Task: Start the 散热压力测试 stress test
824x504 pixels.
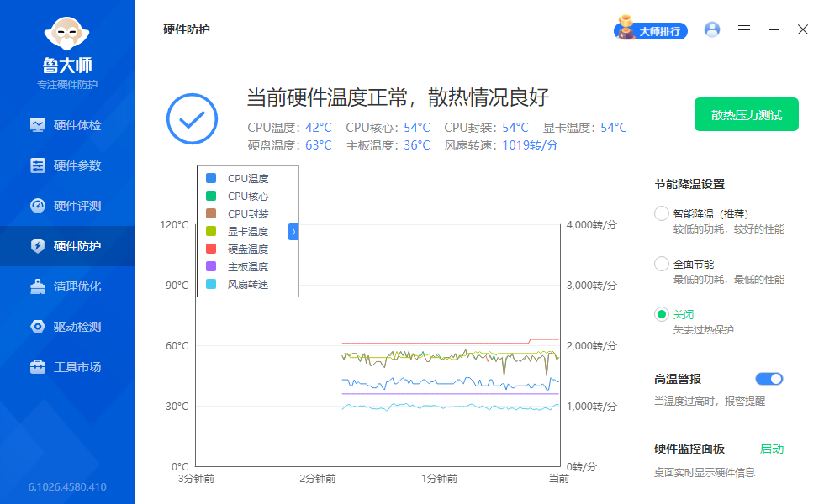Action: click(x=746, y=114)
